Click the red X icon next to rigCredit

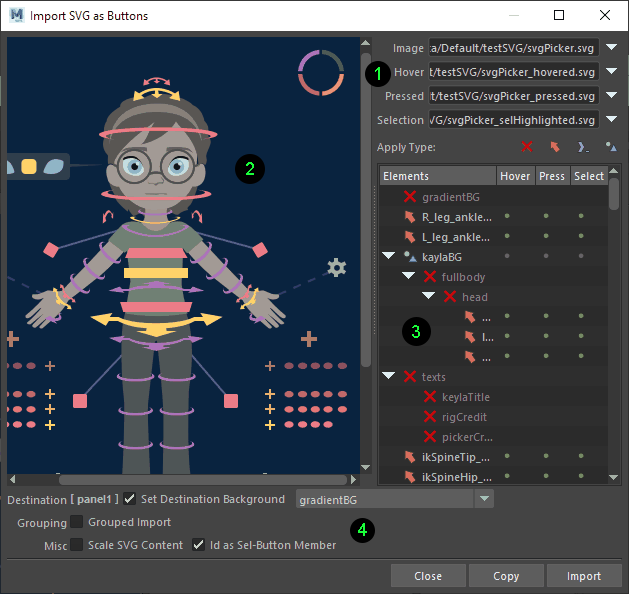(x=429, y=416)
